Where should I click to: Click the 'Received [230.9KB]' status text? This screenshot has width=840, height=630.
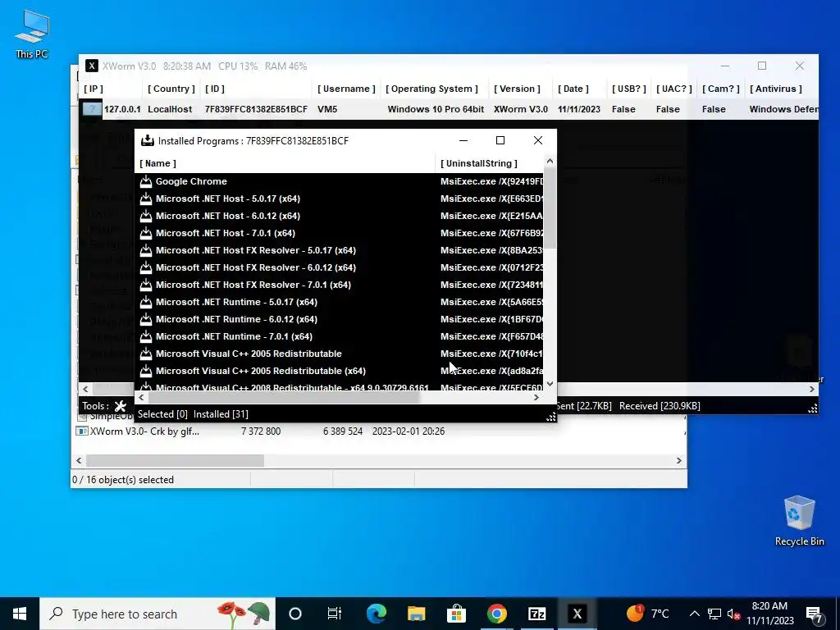click(x=660, y=406)
